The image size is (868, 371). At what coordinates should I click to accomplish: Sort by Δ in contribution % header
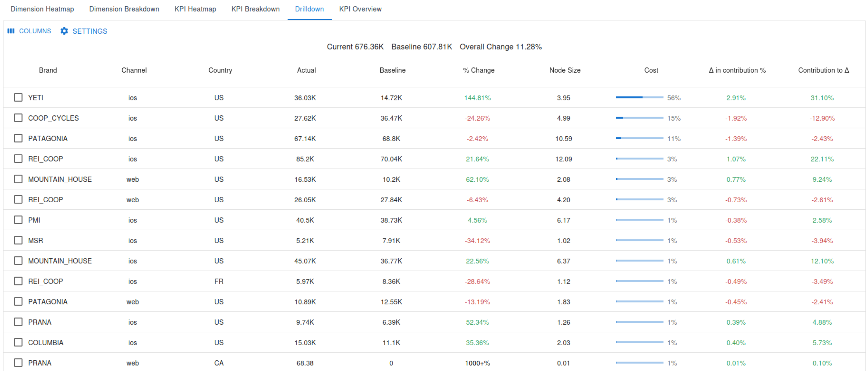pyautogui.click(x=737, y=70)
